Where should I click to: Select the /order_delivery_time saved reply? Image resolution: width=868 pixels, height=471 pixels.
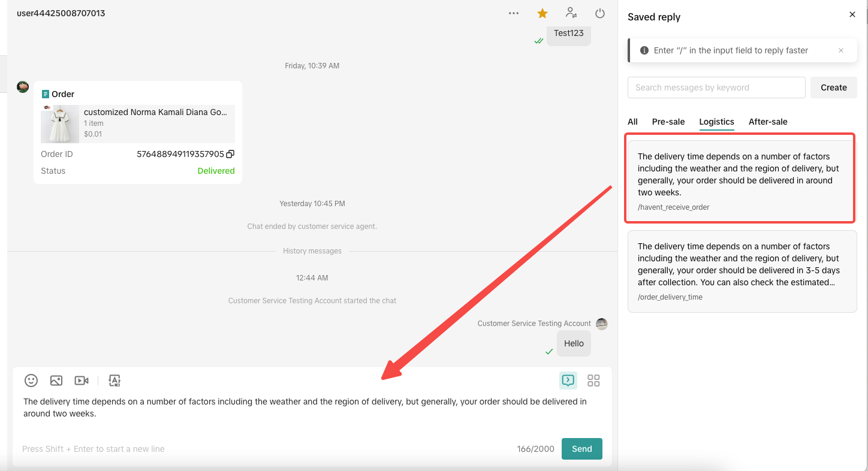742,271
